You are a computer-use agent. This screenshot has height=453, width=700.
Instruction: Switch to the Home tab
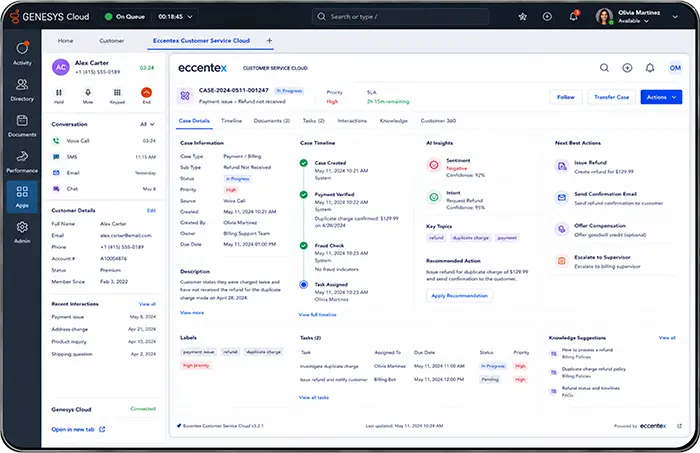click(65, 41)
